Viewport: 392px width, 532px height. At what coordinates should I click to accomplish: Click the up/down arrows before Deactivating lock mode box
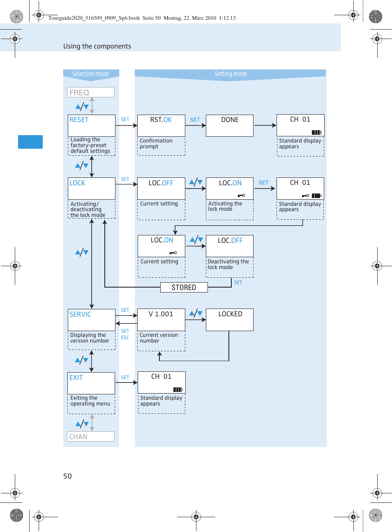click(196, 240)
